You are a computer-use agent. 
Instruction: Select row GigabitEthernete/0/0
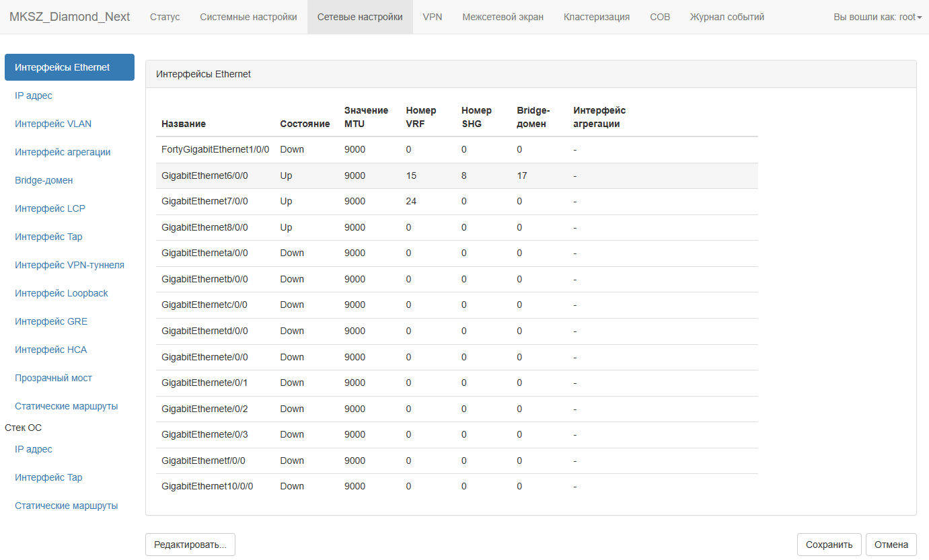coord(457,357)
